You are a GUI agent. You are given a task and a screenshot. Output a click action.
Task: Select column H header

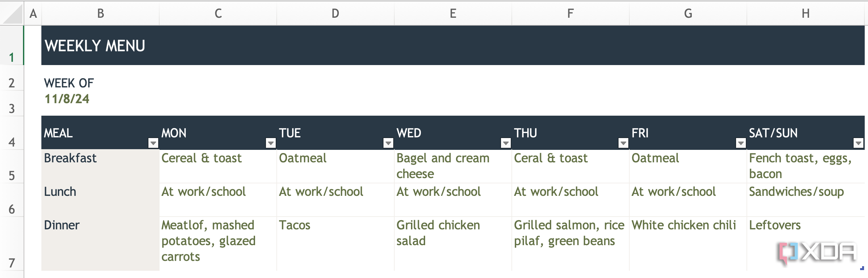(x=806, y=13)
